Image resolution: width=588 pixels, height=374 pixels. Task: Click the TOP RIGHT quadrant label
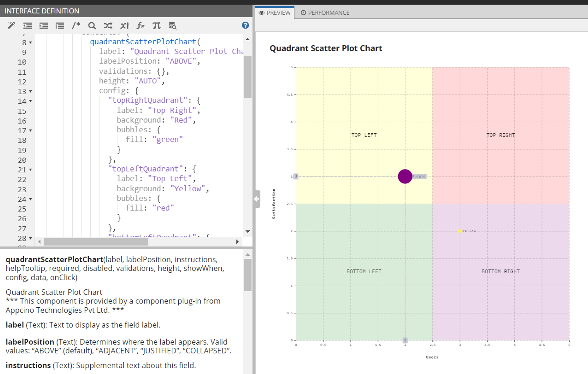tap(501, 135)
